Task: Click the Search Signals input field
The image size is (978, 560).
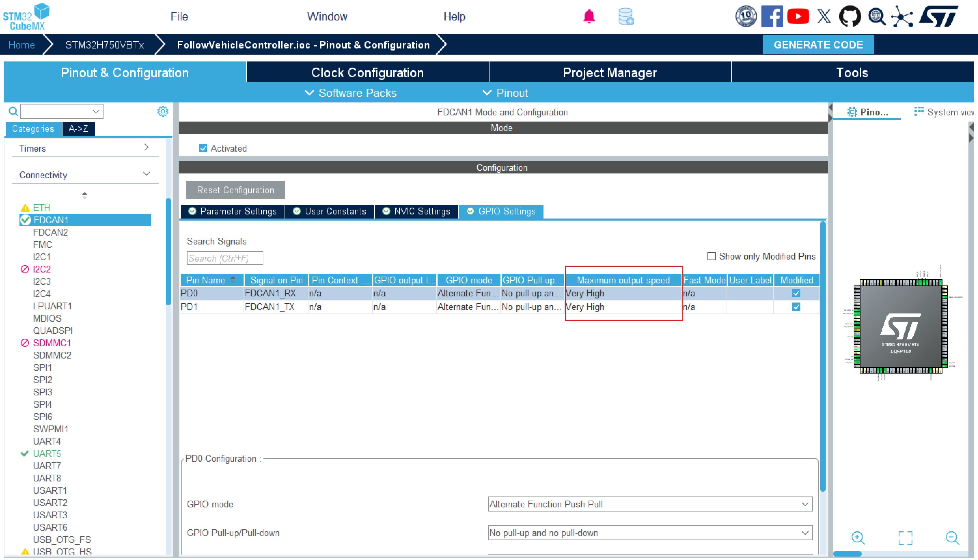Action: [x=225, y=258]
